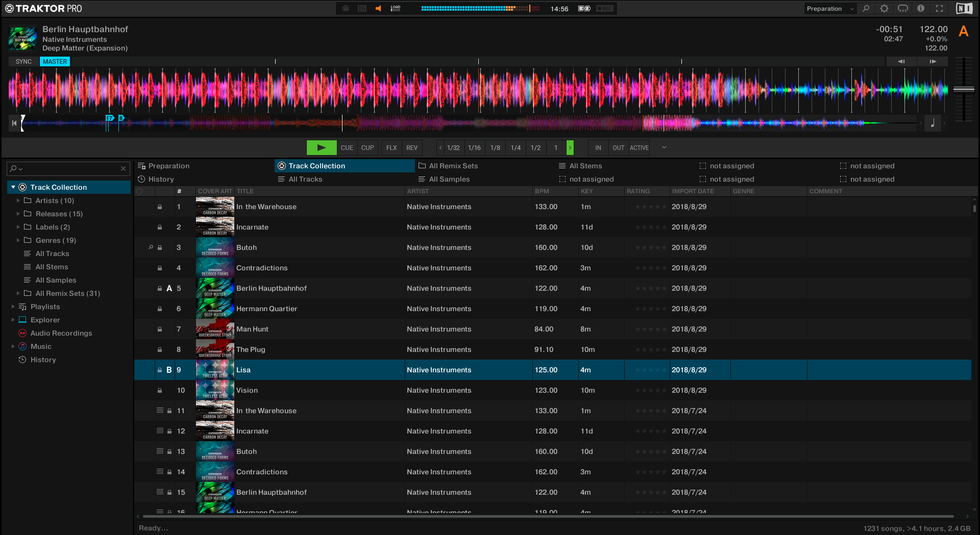980x535 pixels.
Task: Open the sidebar History clock icon
Action: click(22, 360)
